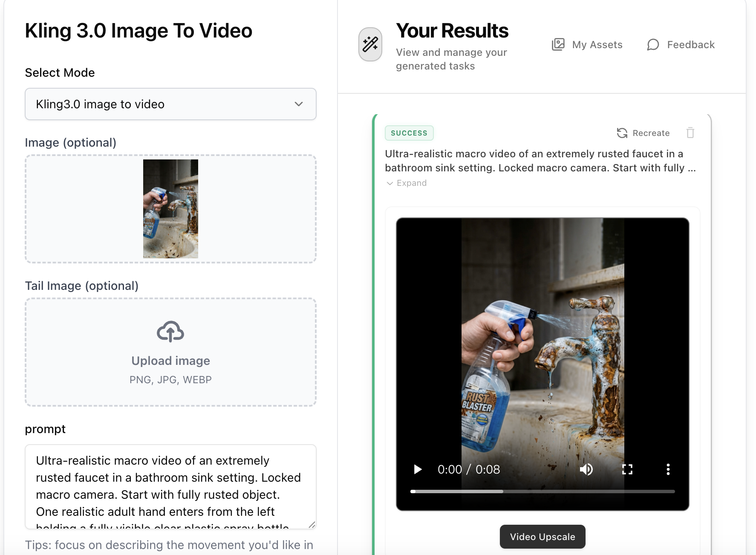Click the Tips text below the prompt
This screenshot has width=756, height=555.
169,545
